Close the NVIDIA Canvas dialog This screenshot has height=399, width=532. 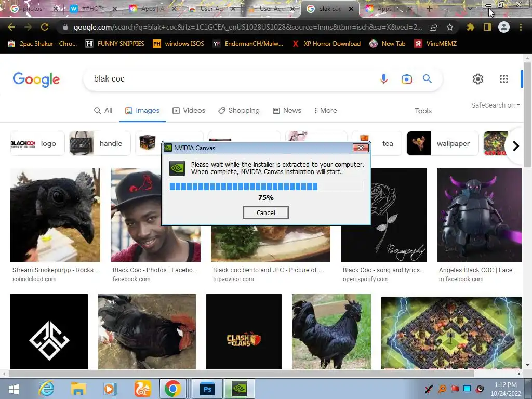click(361, 148)
